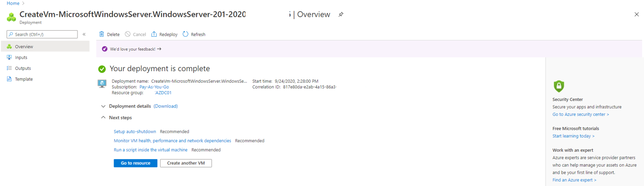
Task: Open the Outputs menu item
Action: coord(45,68)
